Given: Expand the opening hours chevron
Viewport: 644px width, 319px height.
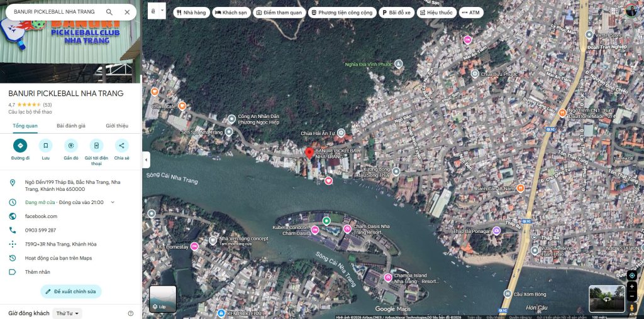Looking at the screenshot, I should click(x=113, y=202).
